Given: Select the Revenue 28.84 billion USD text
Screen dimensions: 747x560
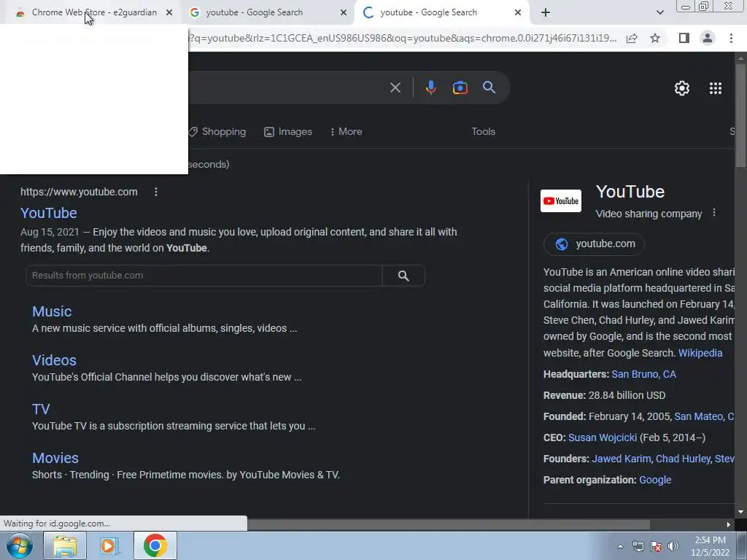Looking at the screenshot, I should [604, 395].
